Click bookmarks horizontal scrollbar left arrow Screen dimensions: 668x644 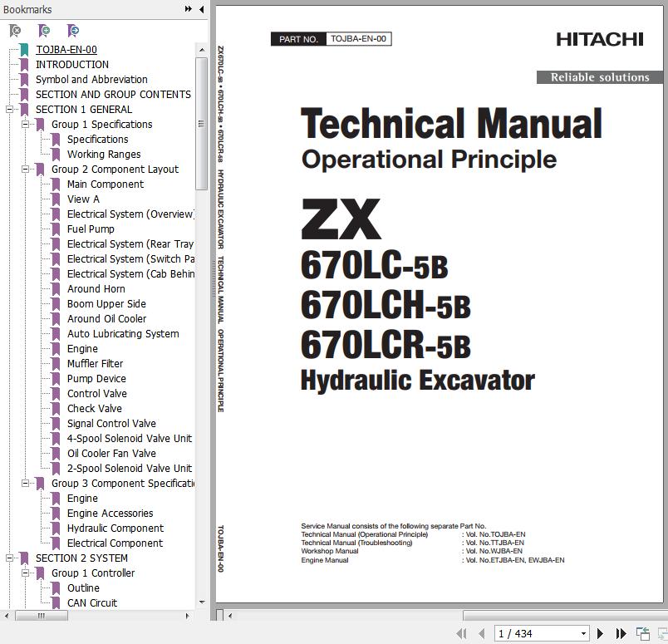coord(7,616)
